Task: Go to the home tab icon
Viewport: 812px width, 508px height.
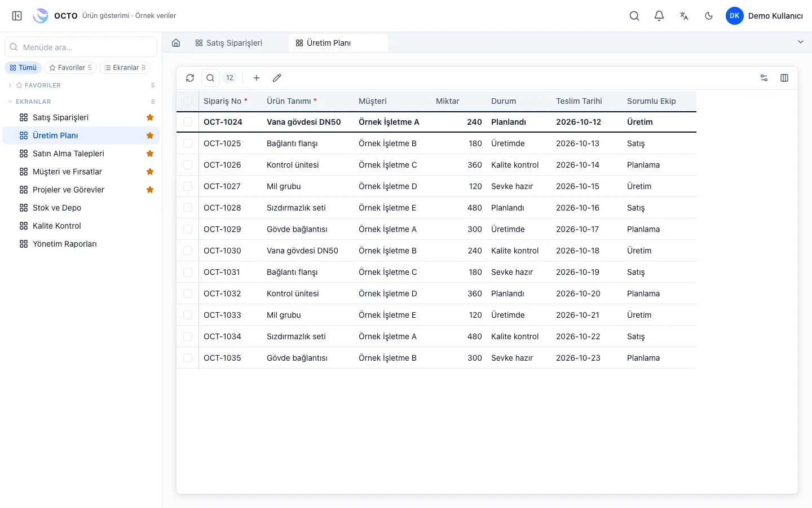Action: point(176,43)
